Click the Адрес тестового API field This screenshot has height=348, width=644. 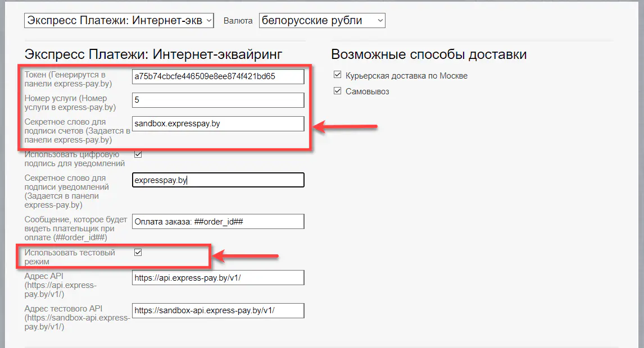[x=218, y=310]
